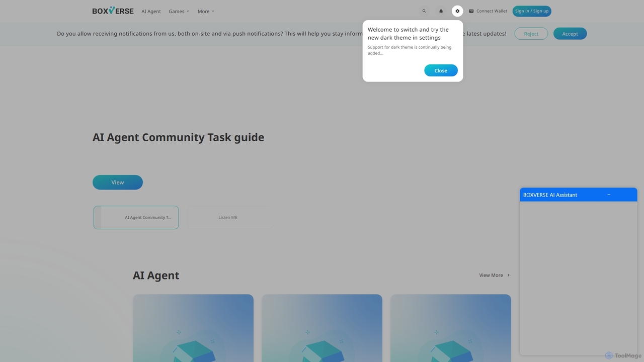
Task: Close the dark theme popup
Action: (x=441, y=70)
